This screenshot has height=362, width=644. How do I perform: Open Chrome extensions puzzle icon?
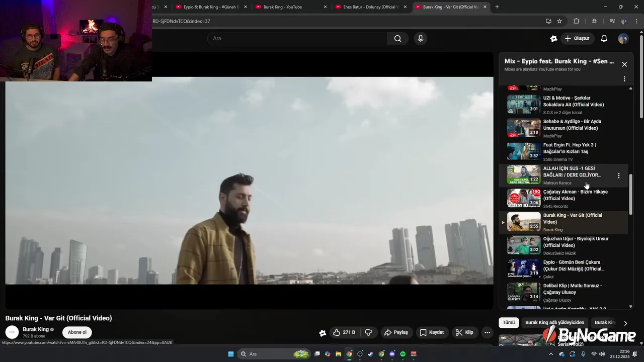pos(577,21)
